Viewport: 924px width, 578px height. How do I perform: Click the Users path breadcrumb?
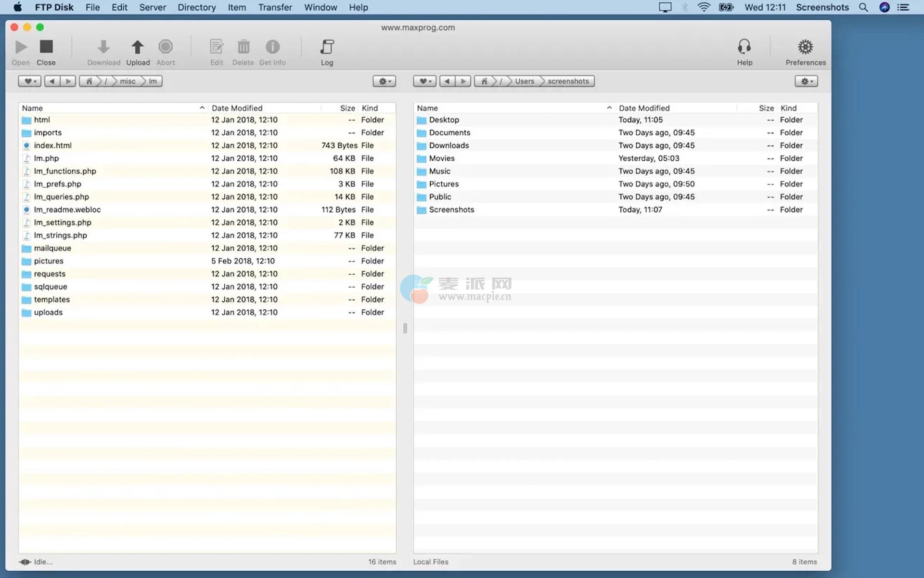click(524, 81)
